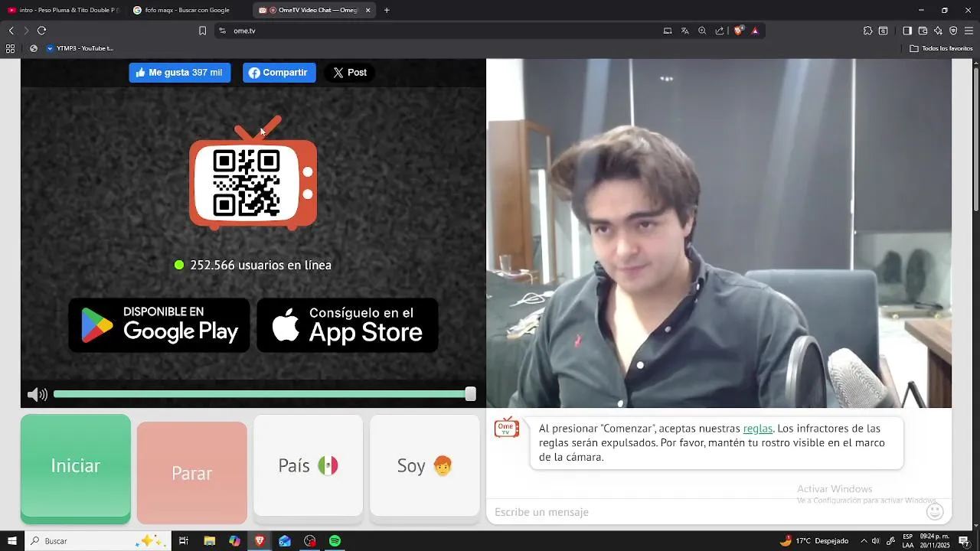Open the taskbar clock showing 09:24 p. m.
Image resolution: width=980 pixels, height=551 pixels.
coord(935,541)
